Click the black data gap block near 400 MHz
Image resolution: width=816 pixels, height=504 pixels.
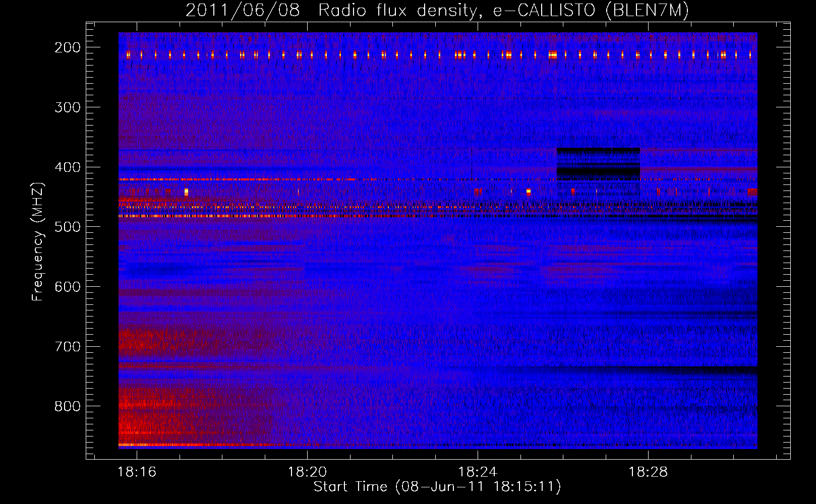point(598,163)
